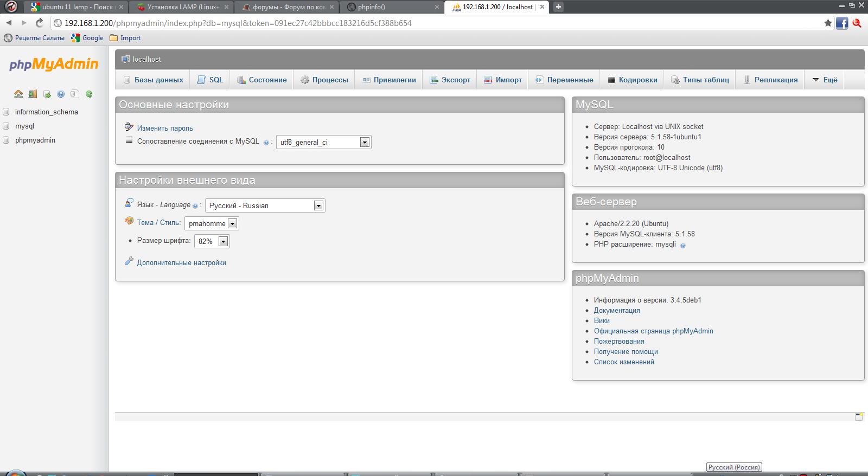The image size is (868, 476).
Task: Open the query window icon in sidebar
Action: tap(47, 94)
